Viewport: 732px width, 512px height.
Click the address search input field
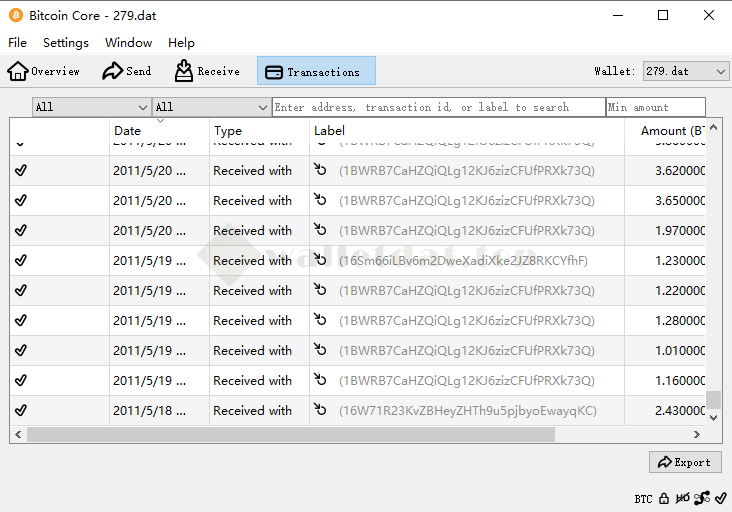(x=438, y=107)
